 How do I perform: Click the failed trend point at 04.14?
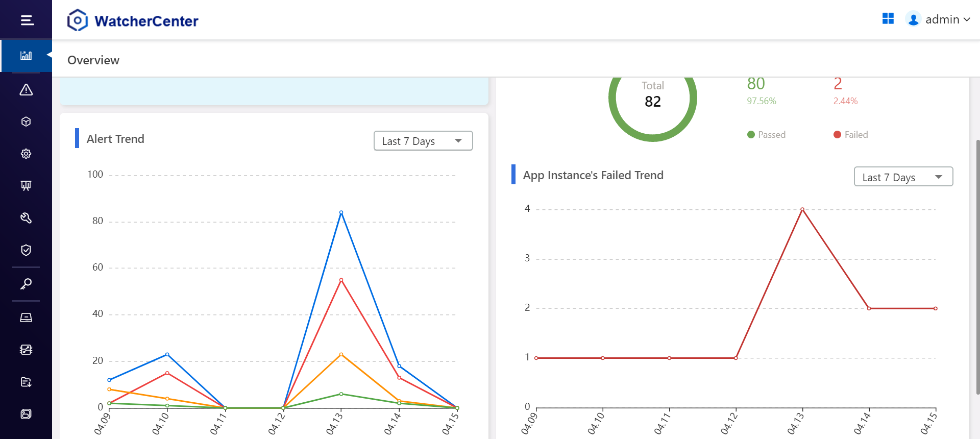click(869, 308)
